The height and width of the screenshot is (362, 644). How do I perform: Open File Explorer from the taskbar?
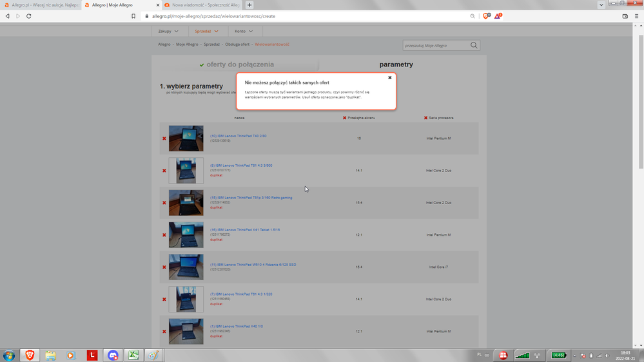[x=50, y=356]
